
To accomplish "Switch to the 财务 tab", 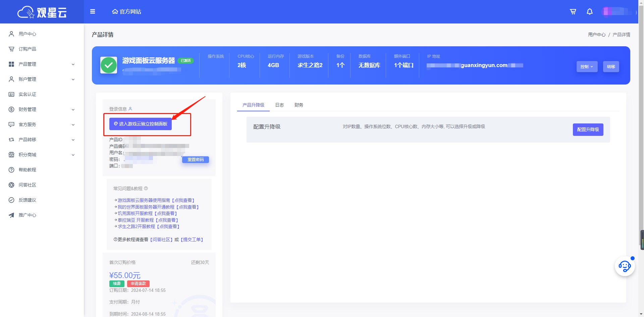I will pyautogui.click(x=299, y=105).
